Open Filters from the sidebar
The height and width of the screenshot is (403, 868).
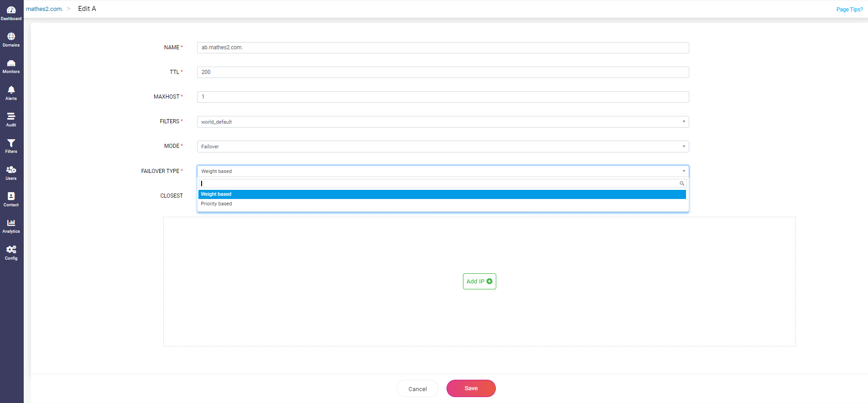[11, 146]
